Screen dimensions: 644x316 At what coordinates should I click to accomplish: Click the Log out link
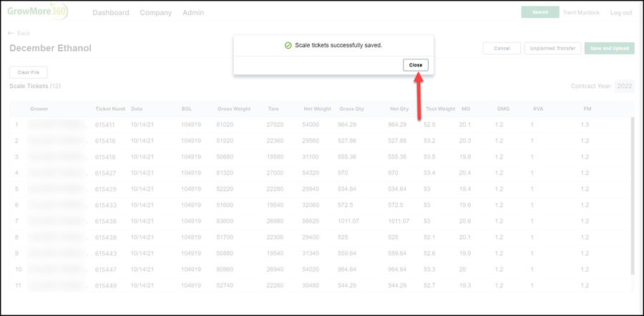point(621,13)
